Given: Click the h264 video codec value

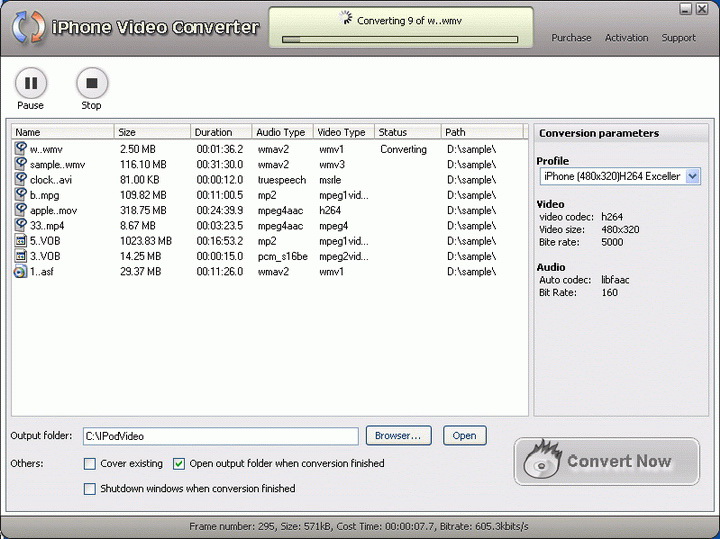Looking at the screenshot, I should coord(612,217).
